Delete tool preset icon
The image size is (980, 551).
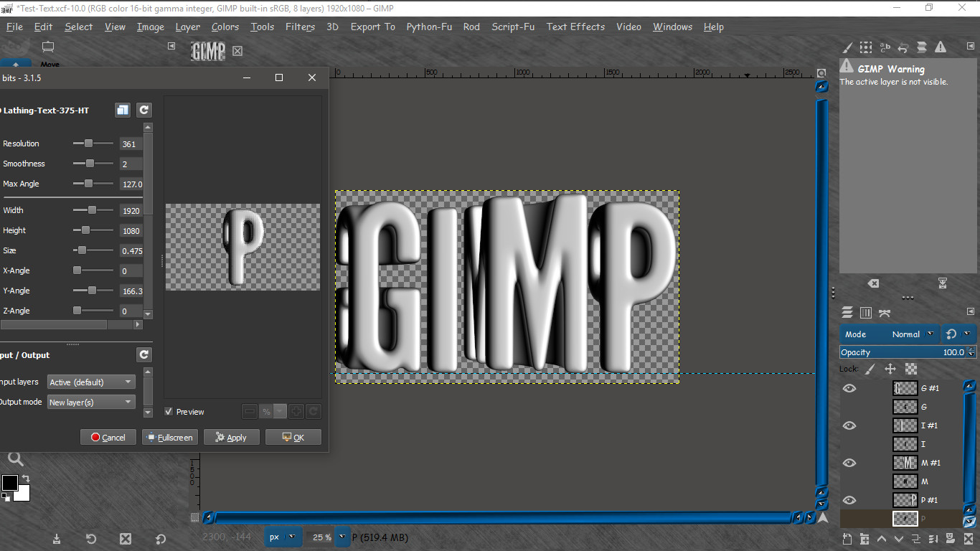pyautogui.click(x=126, y=539)
